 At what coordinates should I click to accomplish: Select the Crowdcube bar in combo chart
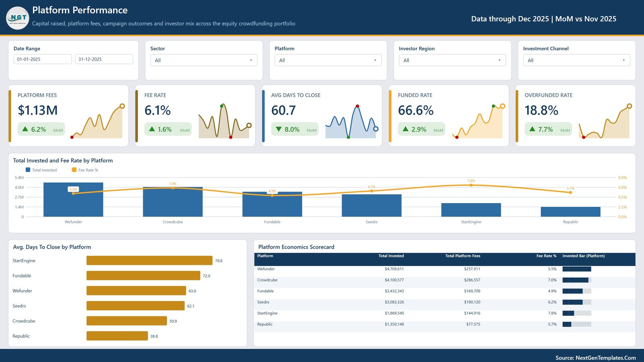click(173, 202)
